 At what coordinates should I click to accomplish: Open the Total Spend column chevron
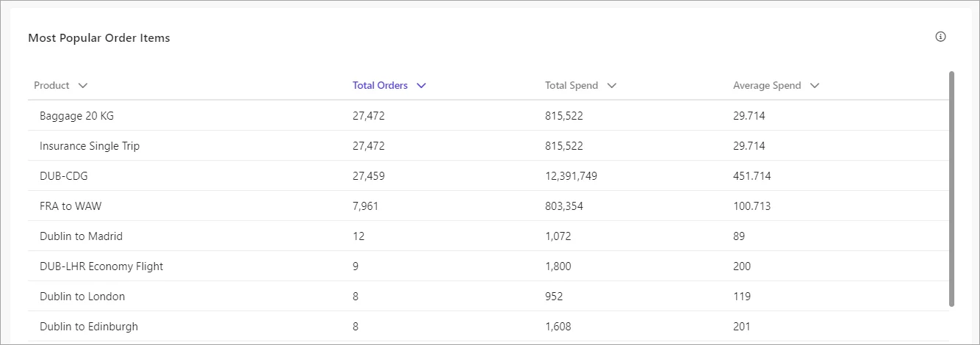[x=612, y=85]
